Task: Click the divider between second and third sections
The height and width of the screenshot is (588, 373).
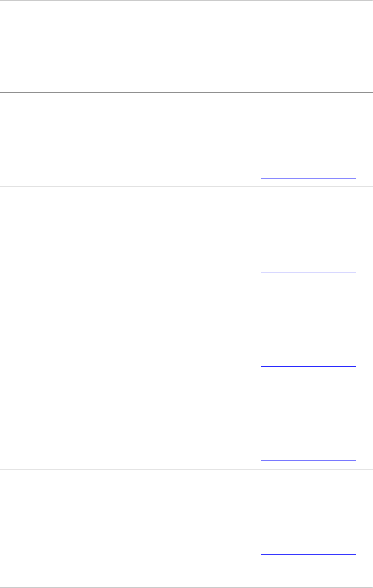Action: [186, 187]
